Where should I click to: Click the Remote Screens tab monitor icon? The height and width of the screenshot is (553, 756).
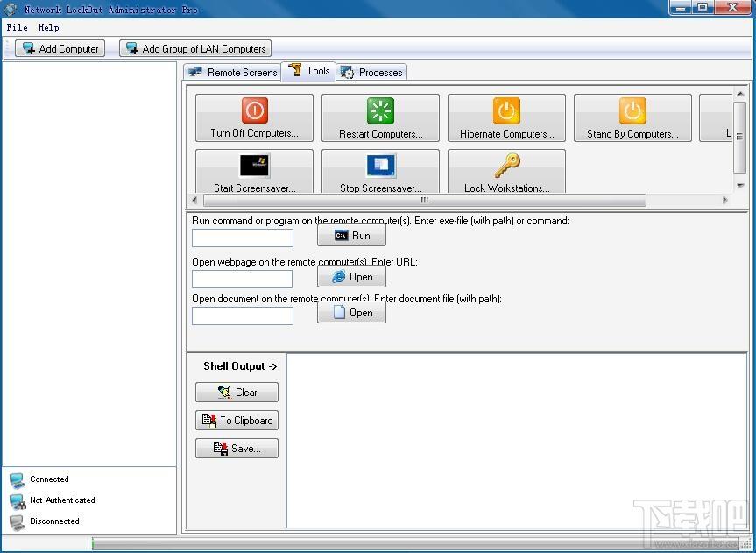(195, 73)
